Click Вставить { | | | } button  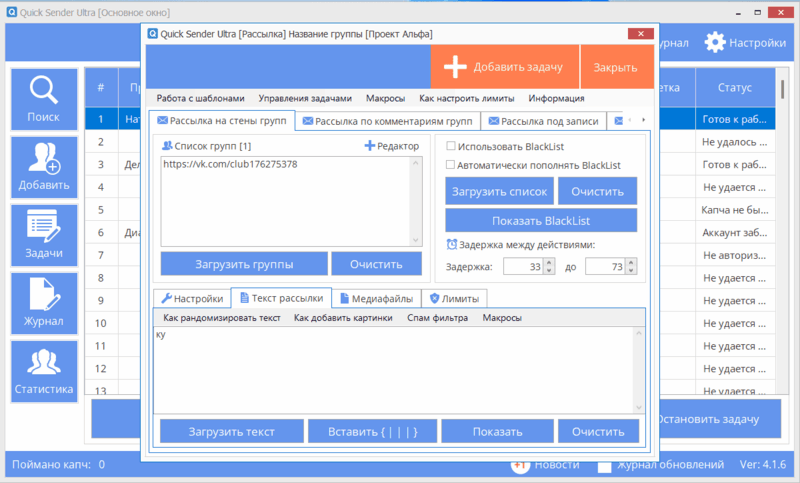372,431
